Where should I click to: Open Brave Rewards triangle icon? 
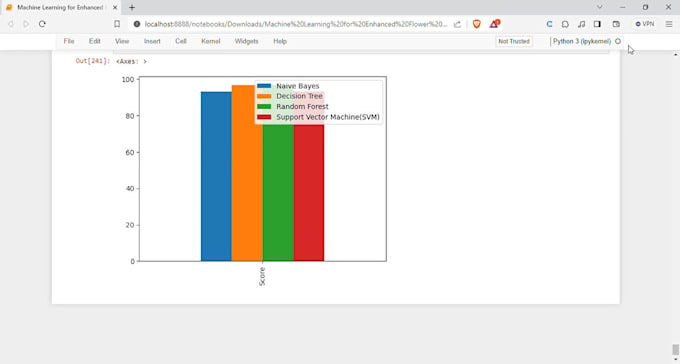coord(494,24)
